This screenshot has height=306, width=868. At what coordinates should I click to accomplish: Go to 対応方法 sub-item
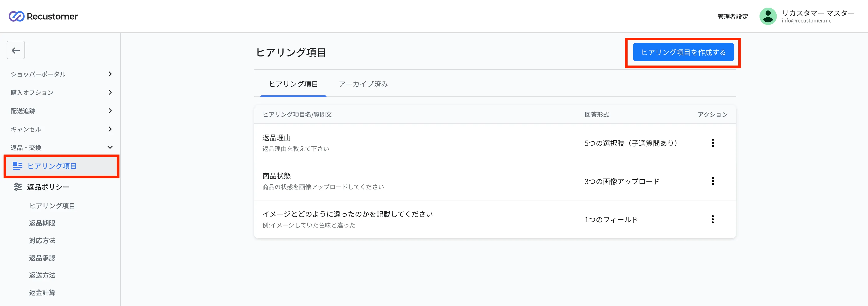(42, 240)
